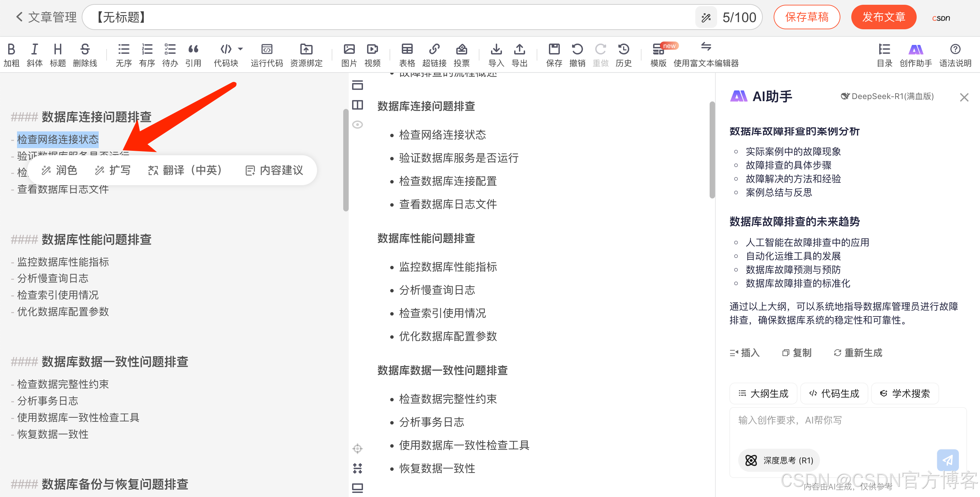
Task: Click the 发布文章 publish button
Action: click(883, 17)
